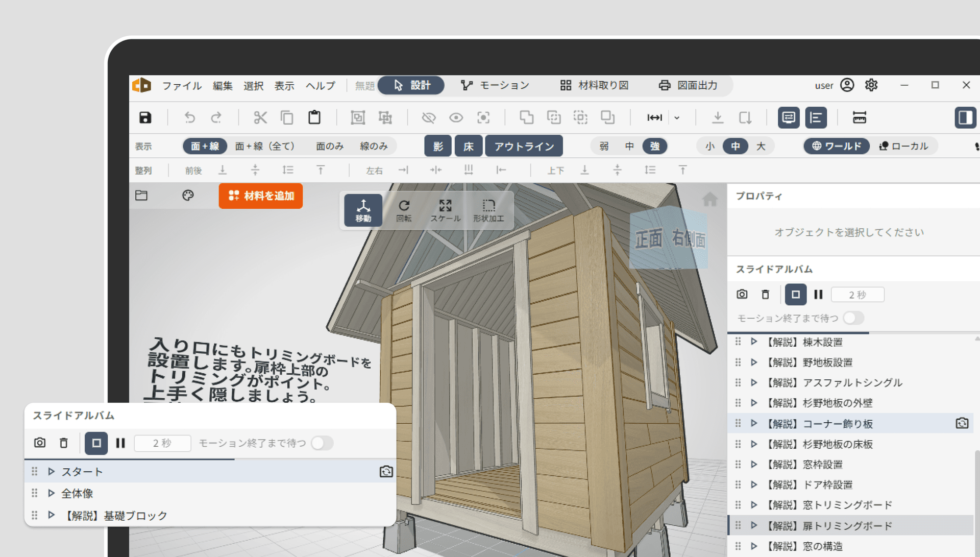This screenshot has height=557, width=980.
Task: Toggle the アウトライン outline button
Action: 524,146
